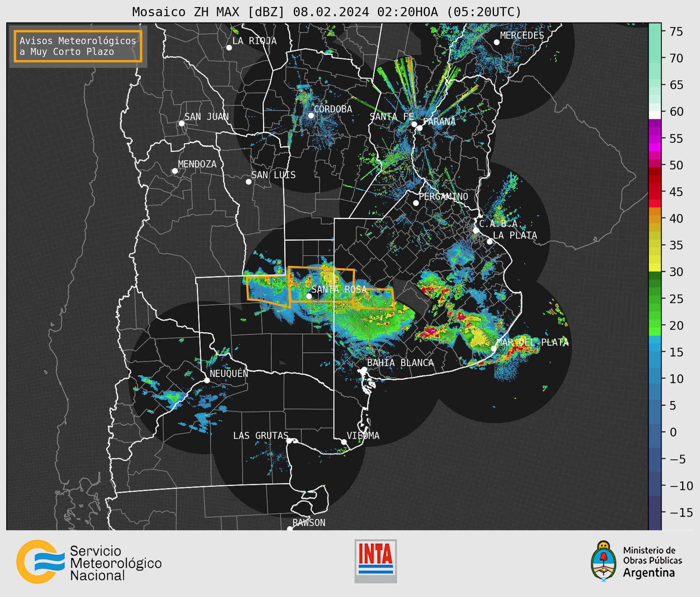Click the Rawson city marker dot
The image size is (700, 597).
point(290,529)
